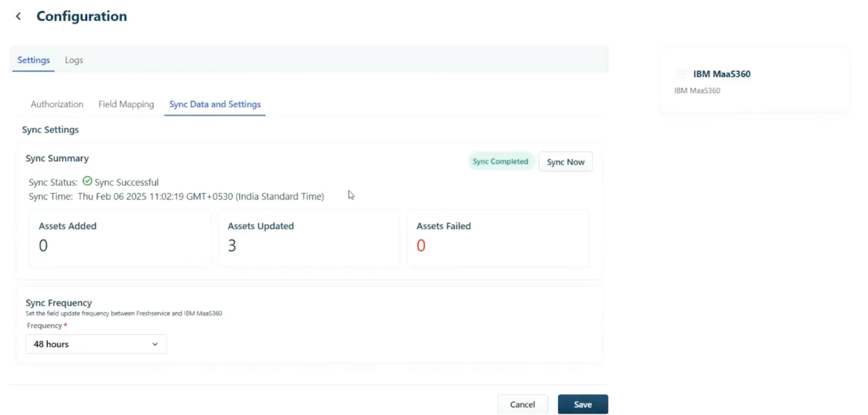The height and width of the screenshot is (415, 868).
Task: Click the Sync Summary heading
Action: [x=57, y=158]
